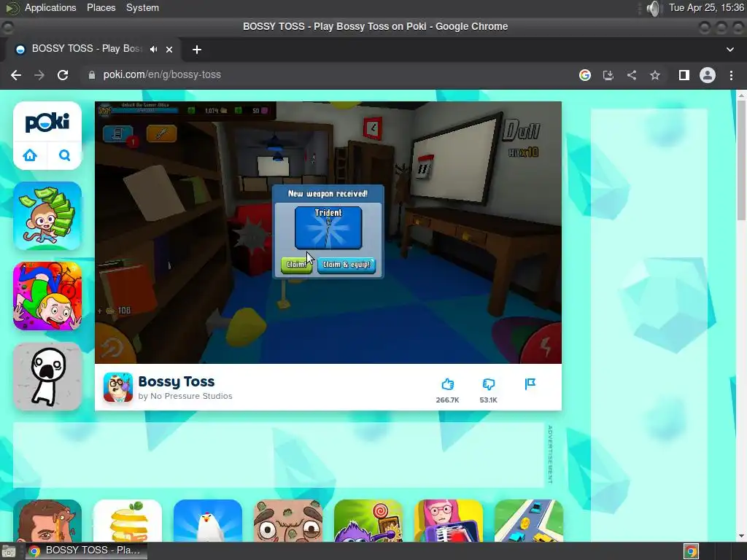
Task: Open the traffic cars game thumbnail
Action: pyautogui.click(x=529, y=521)
